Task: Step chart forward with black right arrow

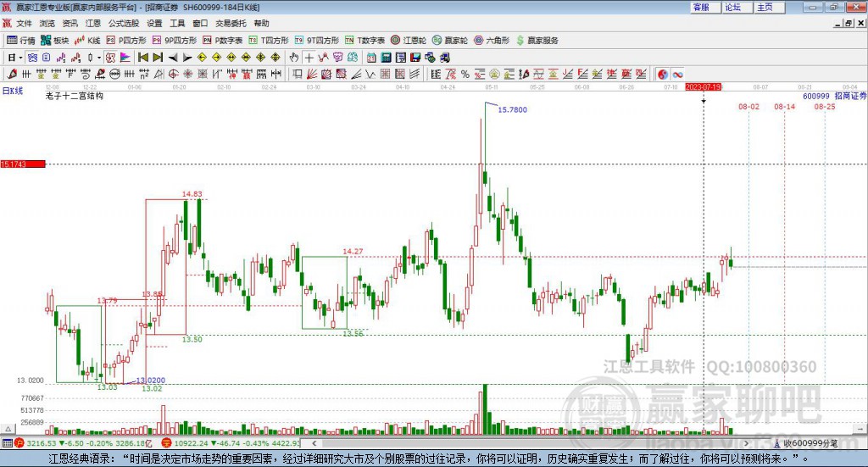Action: pos(187,58)
